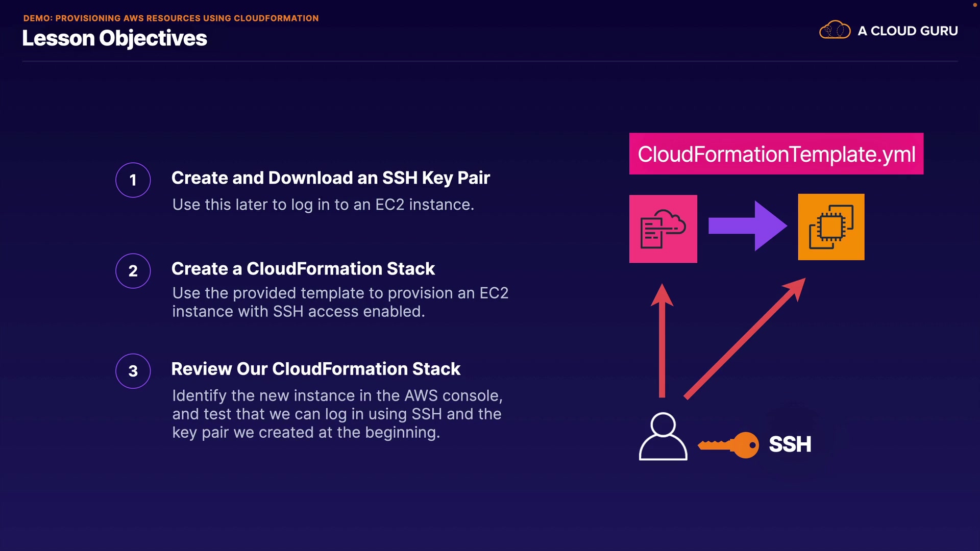Click the A CLOUD GURU brand text
Viewport: 980px width, 551px height.
pos(908,31)
